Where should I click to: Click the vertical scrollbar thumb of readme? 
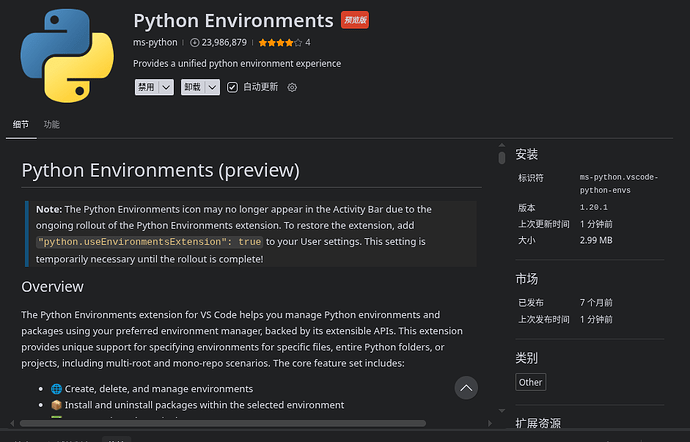point(502,158)
